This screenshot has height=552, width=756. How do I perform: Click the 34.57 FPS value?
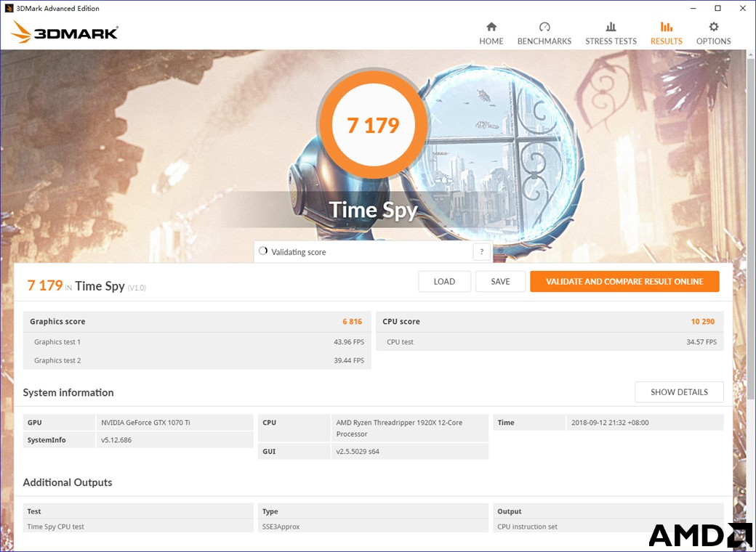pos(701,342)
